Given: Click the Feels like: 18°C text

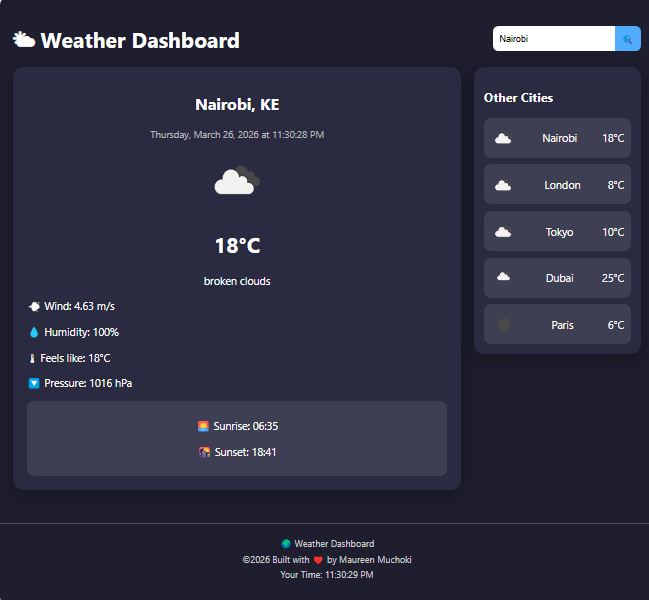Looking at the screenshot, I should 75,358.
